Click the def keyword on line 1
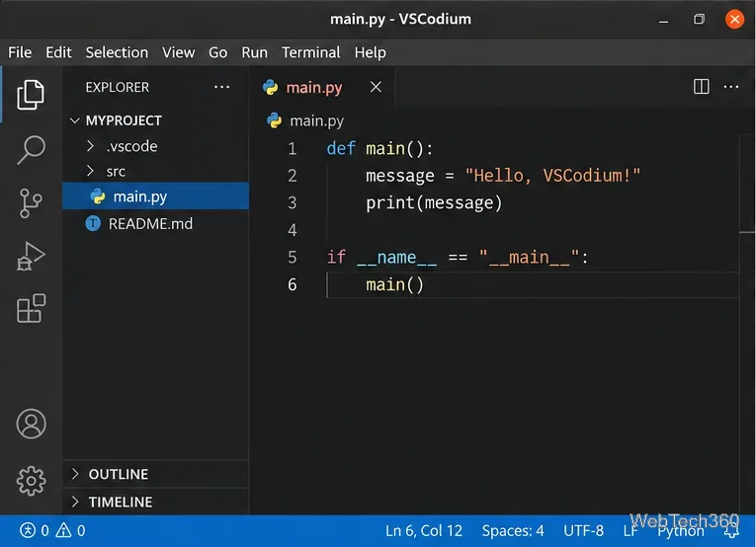756x547 pixels. (x=341, y=148)
